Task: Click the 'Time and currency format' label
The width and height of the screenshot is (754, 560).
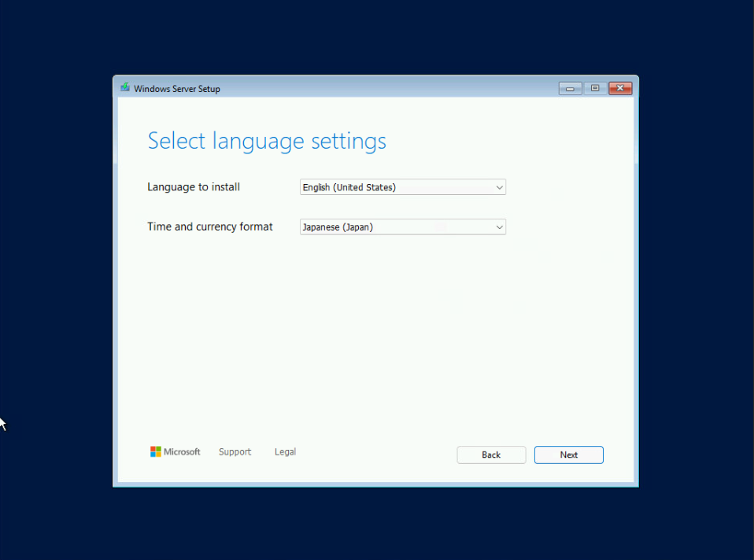Action: [x=209, y=227]
